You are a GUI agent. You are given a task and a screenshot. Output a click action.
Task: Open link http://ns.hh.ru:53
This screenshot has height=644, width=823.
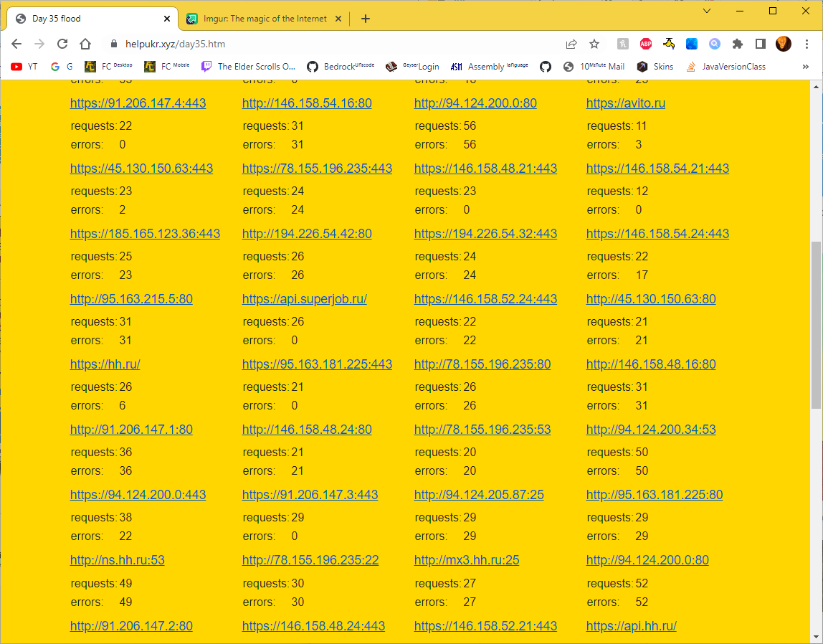click(117, 560)
